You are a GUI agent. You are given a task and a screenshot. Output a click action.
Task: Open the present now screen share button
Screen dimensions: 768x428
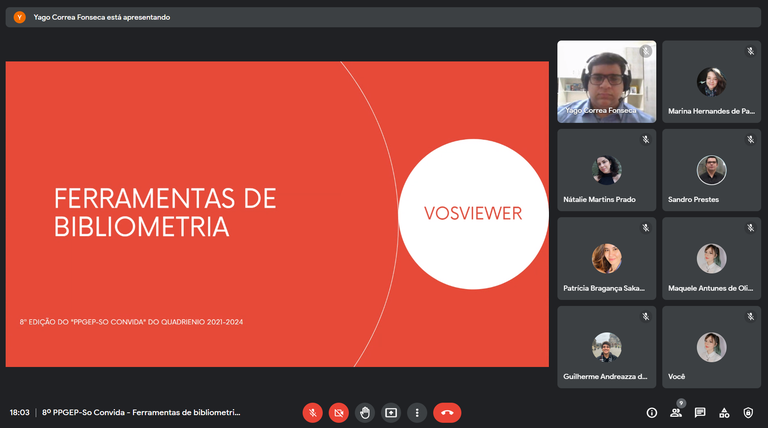tap(391, 413)
